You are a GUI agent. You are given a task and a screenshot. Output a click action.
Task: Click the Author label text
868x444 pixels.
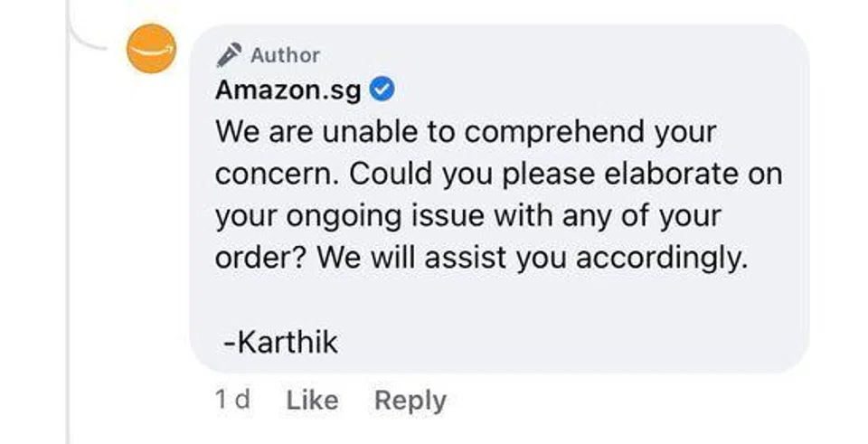[285, 55]
